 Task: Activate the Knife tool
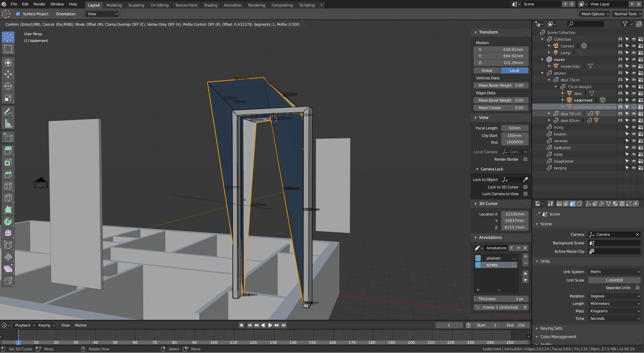point(8,198)
